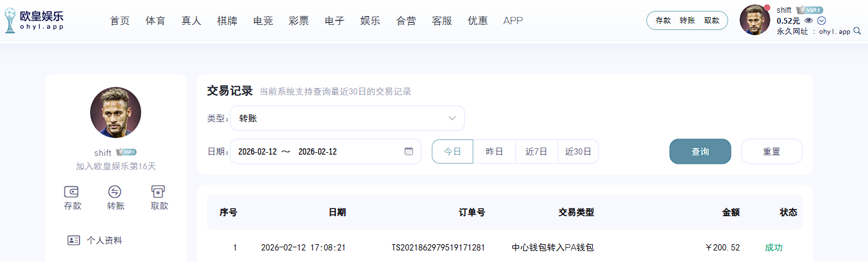868x262 pixels.
Task: Click the start date input field
Action: (257, 151)
